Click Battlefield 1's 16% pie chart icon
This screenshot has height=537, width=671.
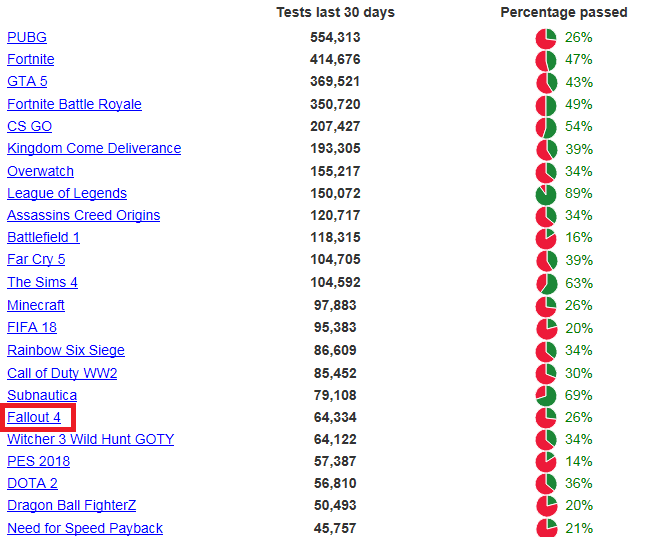546,238
